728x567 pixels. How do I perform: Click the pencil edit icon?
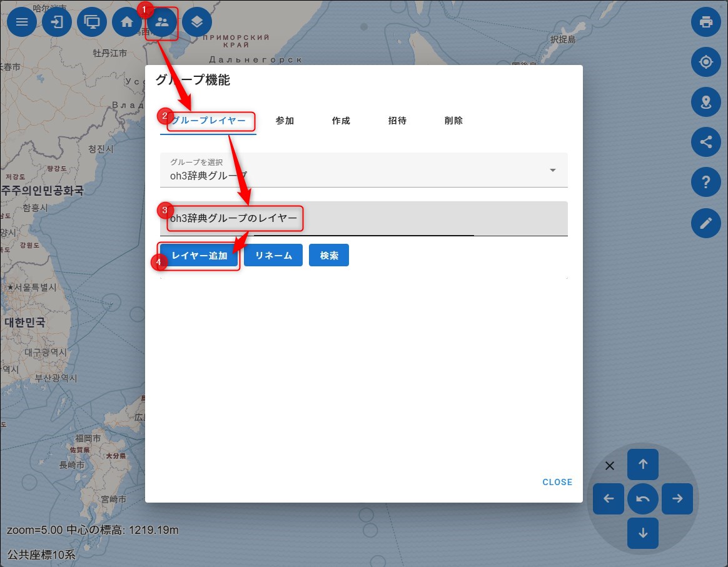(x=706, y=223)
